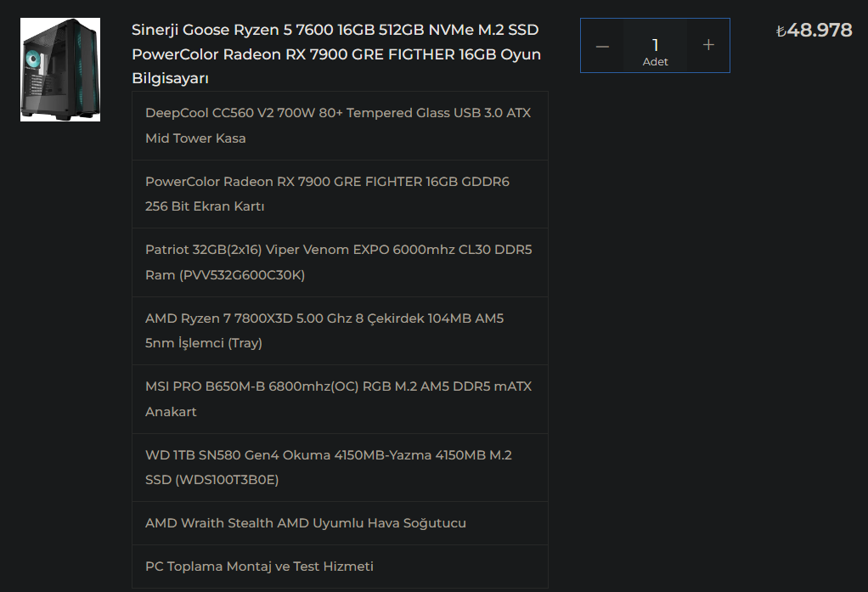Select the Patriot 32GB Viper Venom RAM row

tap(340, 262)
